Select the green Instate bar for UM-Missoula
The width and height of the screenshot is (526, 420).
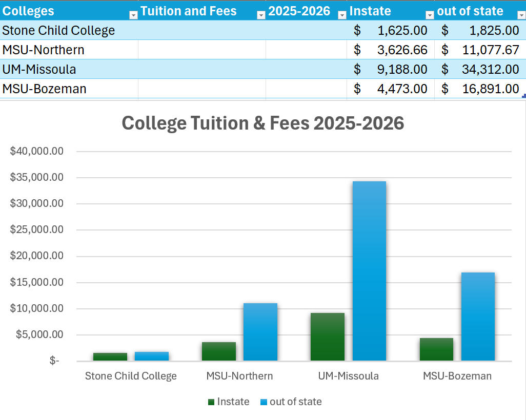pyautogui.click(x=328, y=337)
